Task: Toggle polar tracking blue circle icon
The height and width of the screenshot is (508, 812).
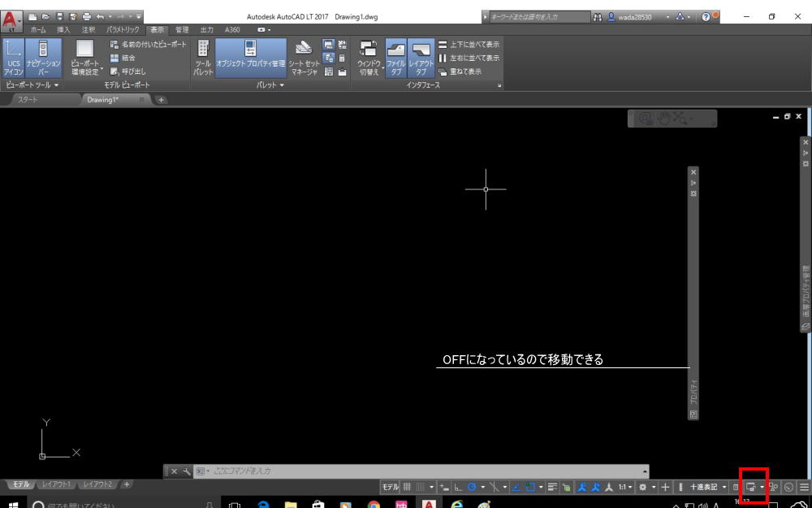Action: [472, 487]
